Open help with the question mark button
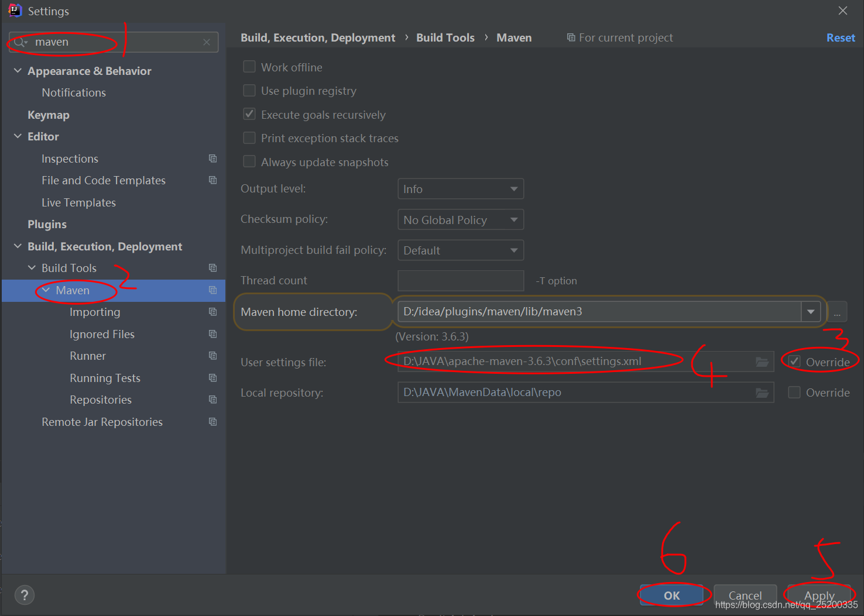864x616 pixels. pyautogui.click(x=24, y=595)
